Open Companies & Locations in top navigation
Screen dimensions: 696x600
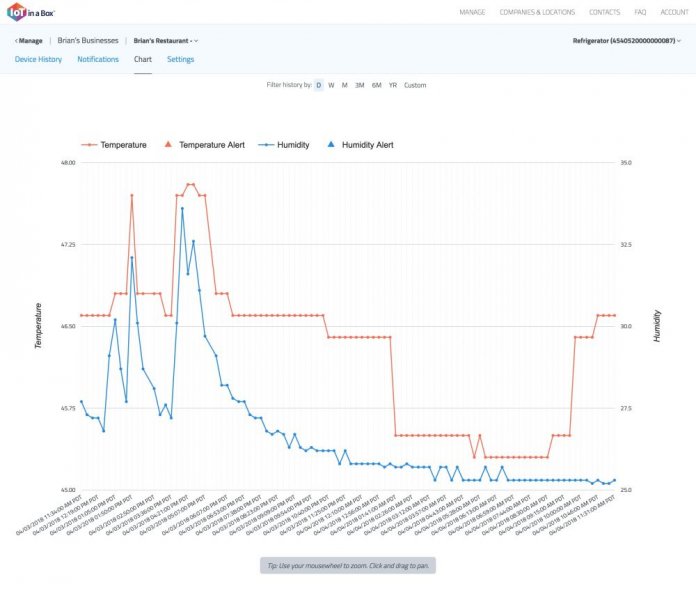coord(538,12)
